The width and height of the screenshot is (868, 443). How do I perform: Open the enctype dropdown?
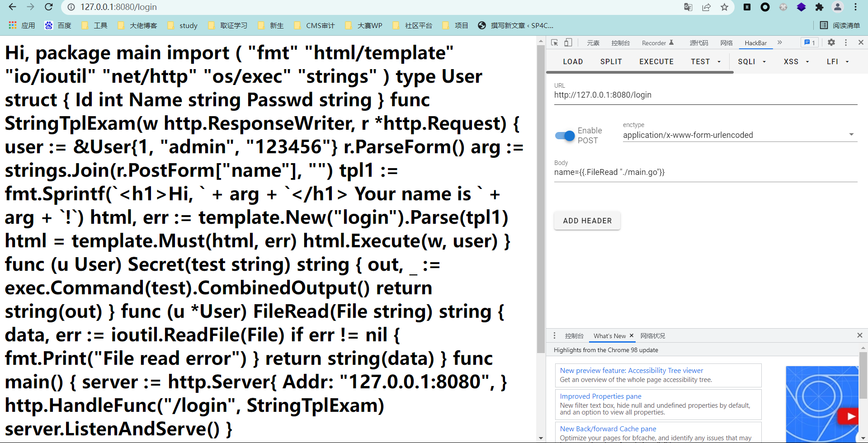coord(740,135)
